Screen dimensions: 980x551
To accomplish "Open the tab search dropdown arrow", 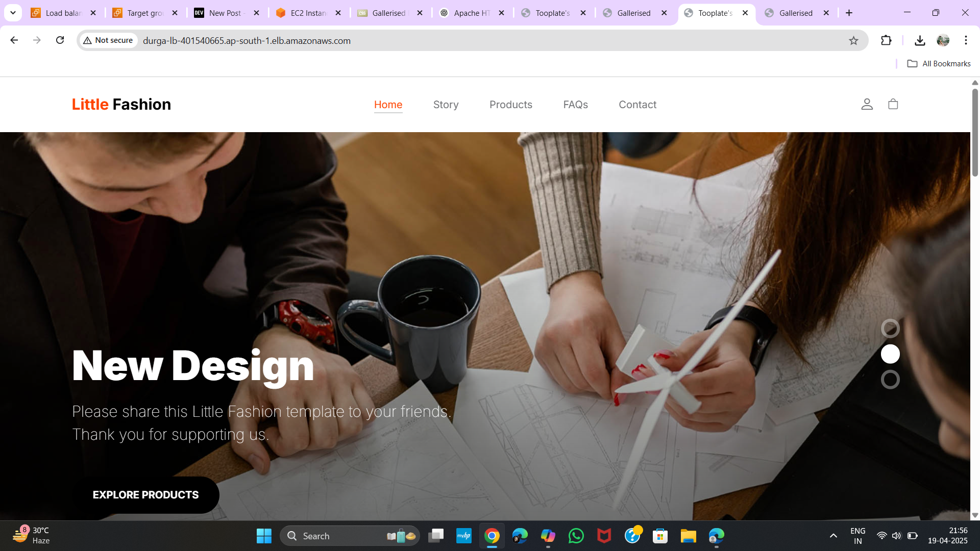I will (x=13, y=13).
